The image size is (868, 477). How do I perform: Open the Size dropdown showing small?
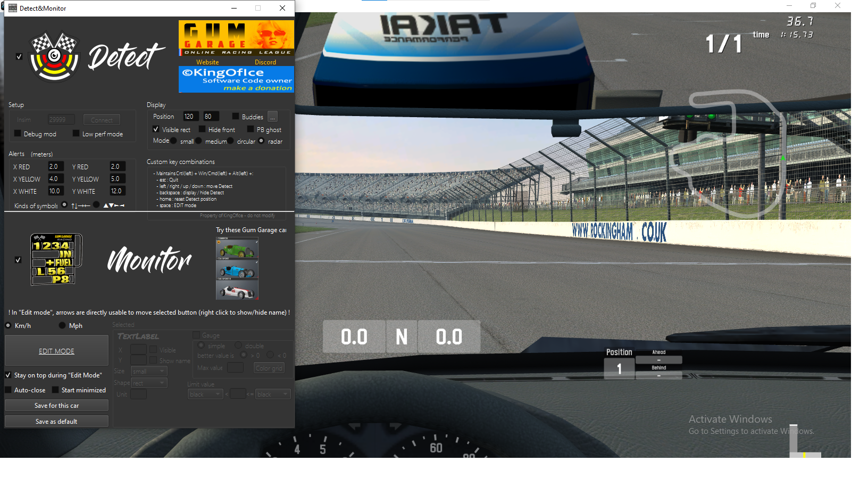tap(149, 371)
